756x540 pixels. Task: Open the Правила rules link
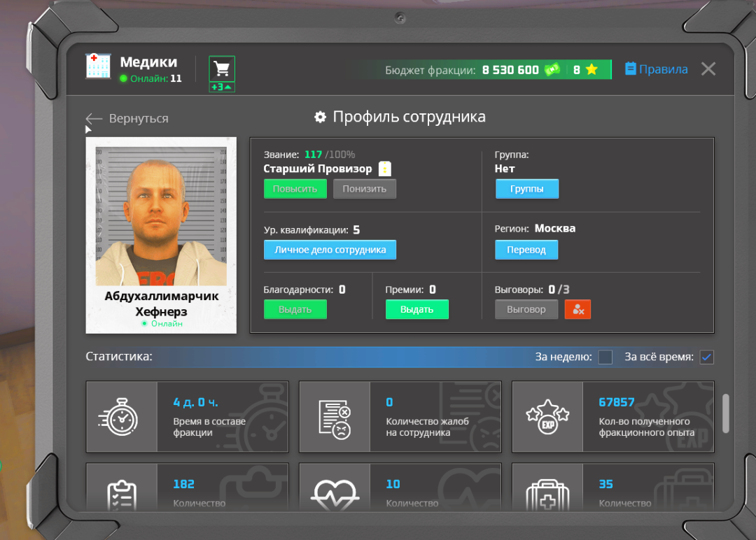(x=656, y=69)
